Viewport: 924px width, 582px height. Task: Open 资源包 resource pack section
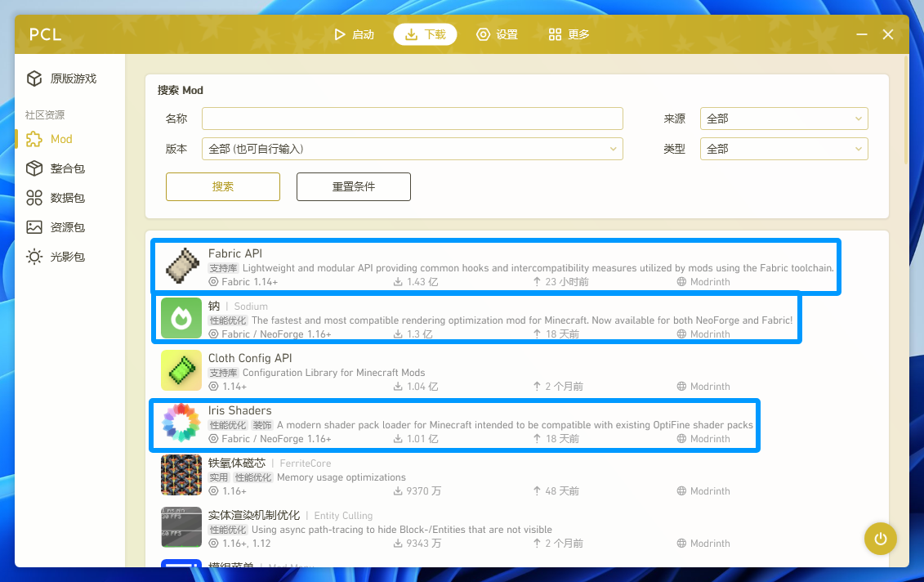click(67, 227)
